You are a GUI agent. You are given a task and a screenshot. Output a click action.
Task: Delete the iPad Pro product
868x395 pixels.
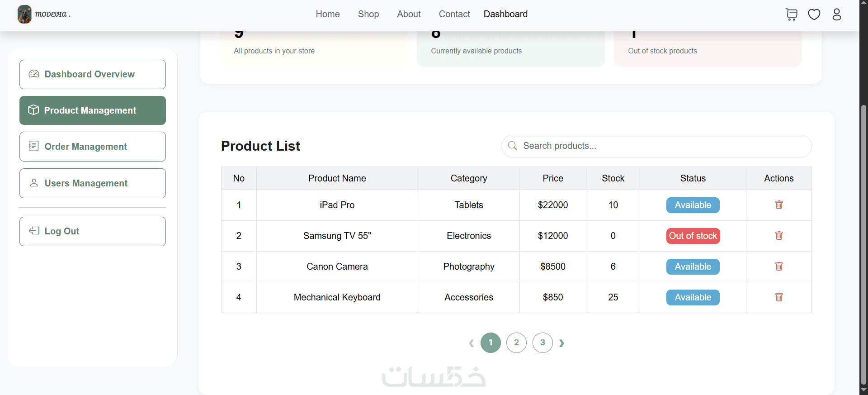click(x=779, y=205)
